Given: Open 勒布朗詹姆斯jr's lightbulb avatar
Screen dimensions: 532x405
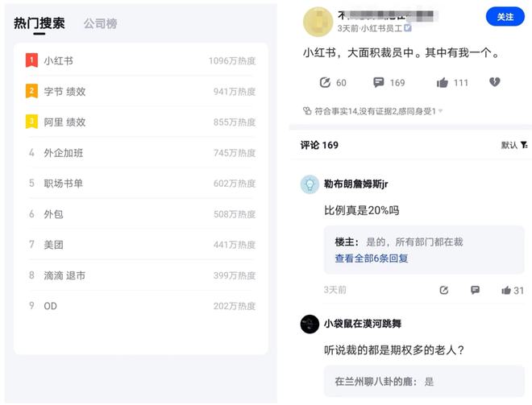Looking at the screenshot, I should click(x=310, y=184).
